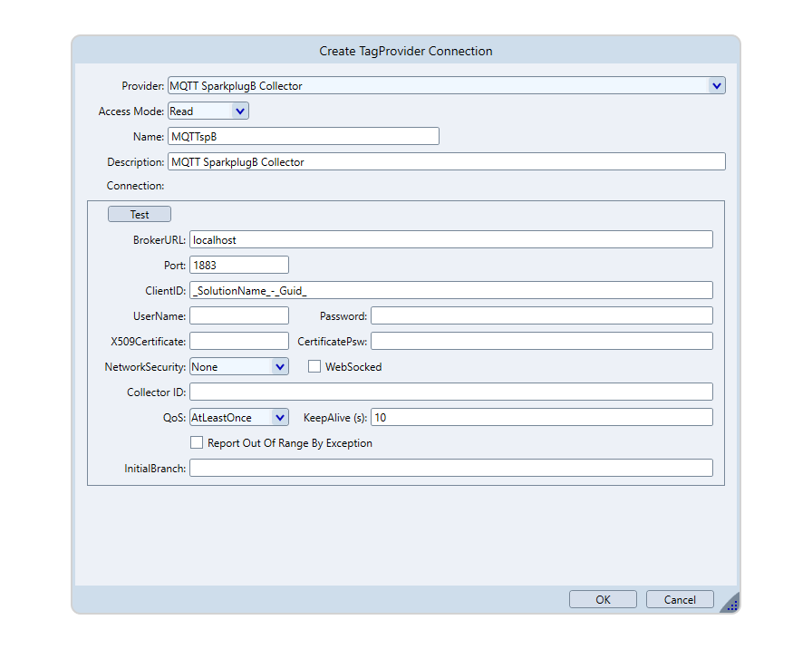Enable the WebSocked checkbox

point(315,367)
